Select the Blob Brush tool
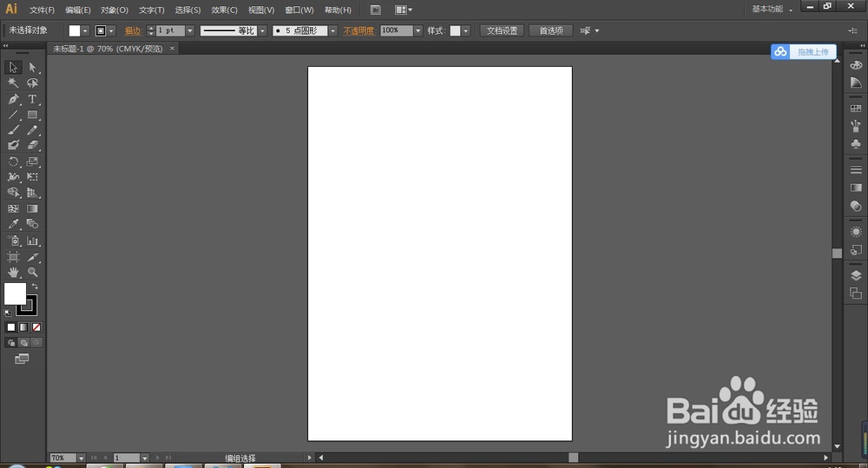 tap(13, 145)
